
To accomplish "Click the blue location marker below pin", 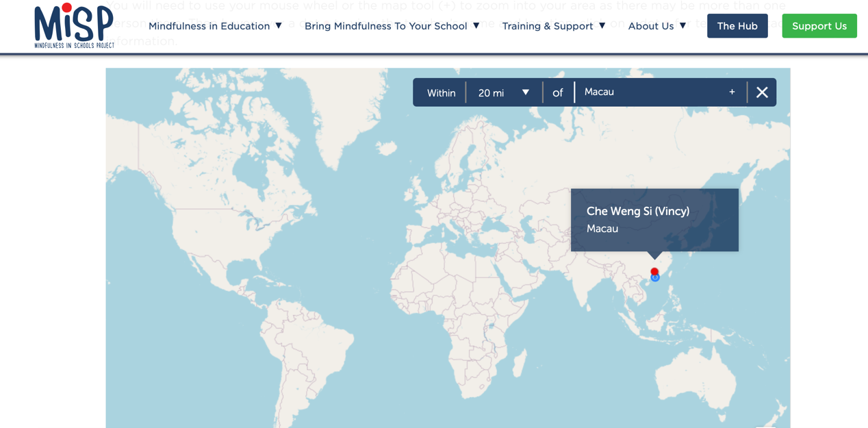I will click(x=655, y=278).
